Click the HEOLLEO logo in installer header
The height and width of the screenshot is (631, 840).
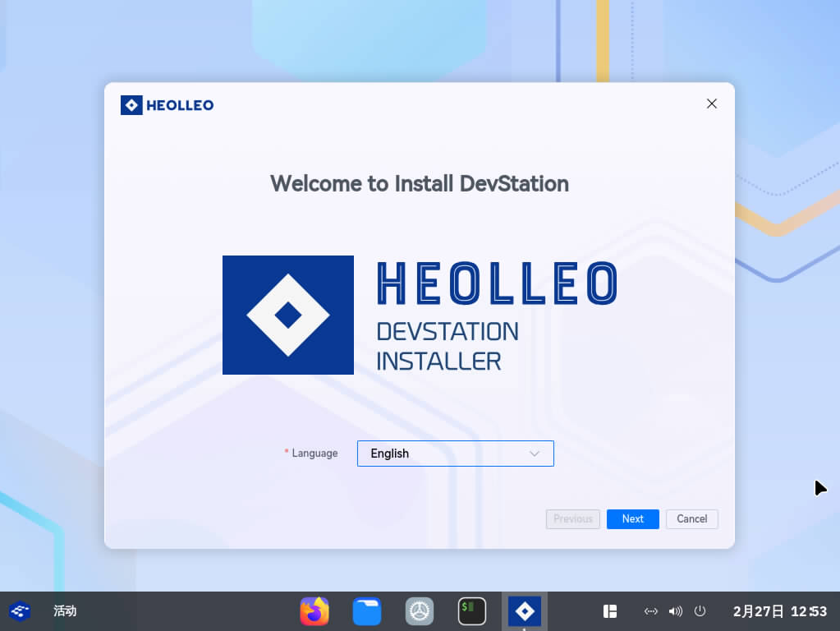pyautogui.click(x=167, y=105)
